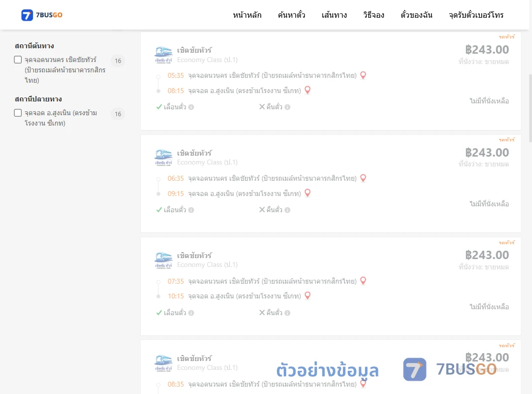Open จุดรับตั๋วเบอร์โทร page
The width and height of the screenshot is (532, 394).
click(x=476, y=15)
